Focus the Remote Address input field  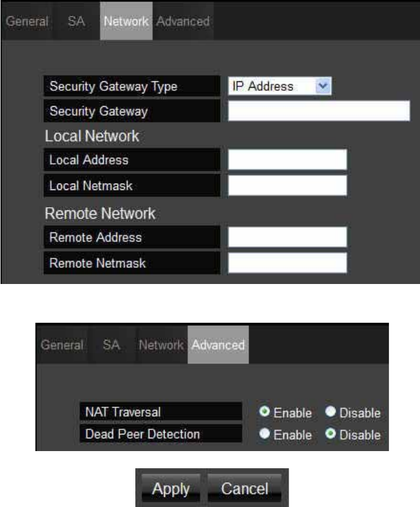click(287, 237)
